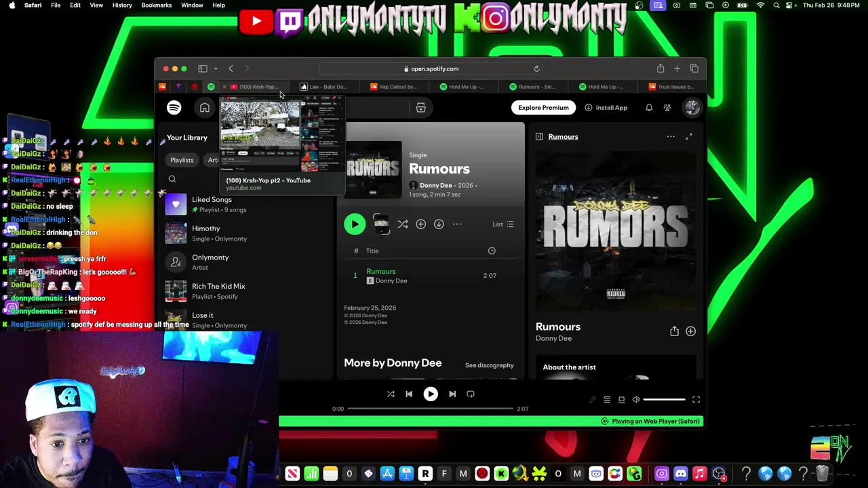Adjust the volume slider
This screenshot has height=488, width=868.
pyautogui.click(x=664, y=400)
